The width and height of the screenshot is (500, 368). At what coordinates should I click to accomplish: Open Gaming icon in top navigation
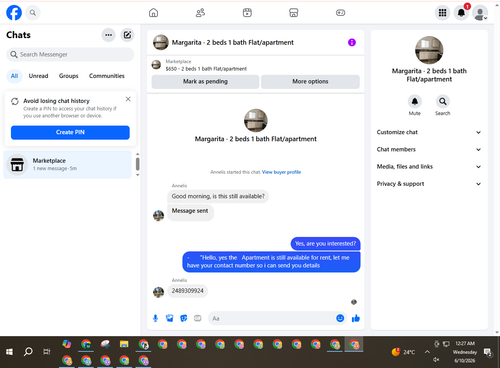(x=340, y=13)
